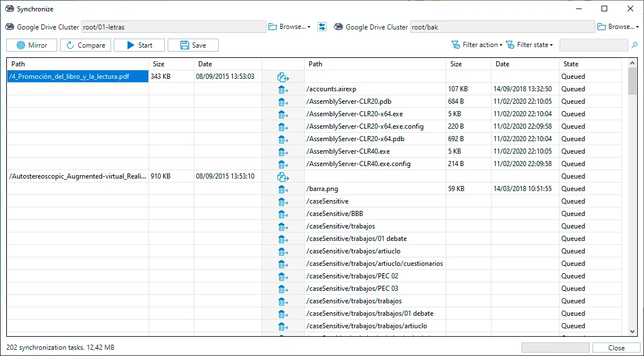644x356 pixels.
Task: Click delete icon for the /caseSensitive folder row
Action: click(283, 202)
